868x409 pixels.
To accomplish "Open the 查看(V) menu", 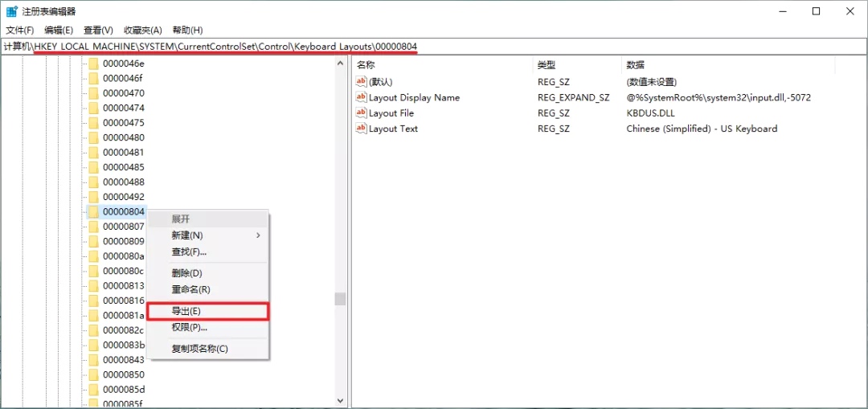I will [98, 30].
